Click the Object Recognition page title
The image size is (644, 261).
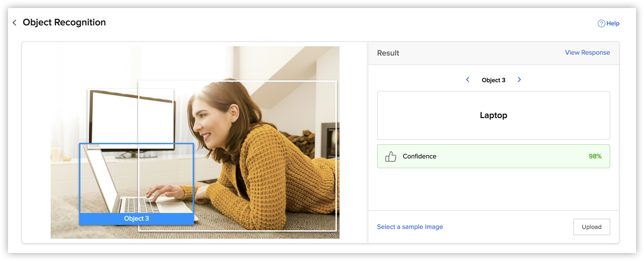click(64, 23)
